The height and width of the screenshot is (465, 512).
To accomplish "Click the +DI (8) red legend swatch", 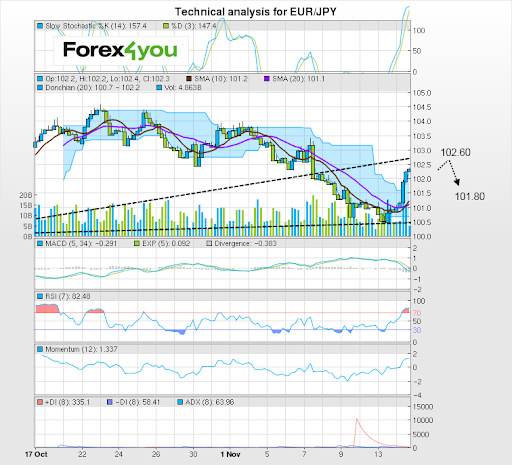I will click(40, 402).
